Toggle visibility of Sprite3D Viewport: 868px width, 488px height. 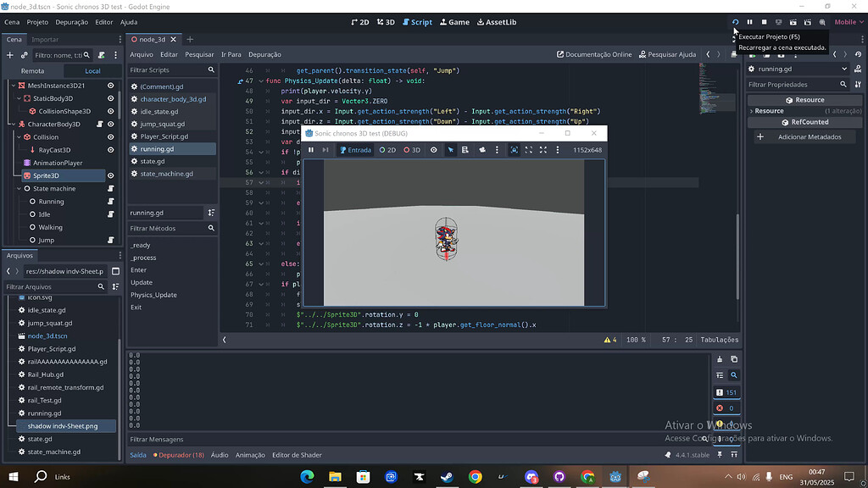coord(111,175)
